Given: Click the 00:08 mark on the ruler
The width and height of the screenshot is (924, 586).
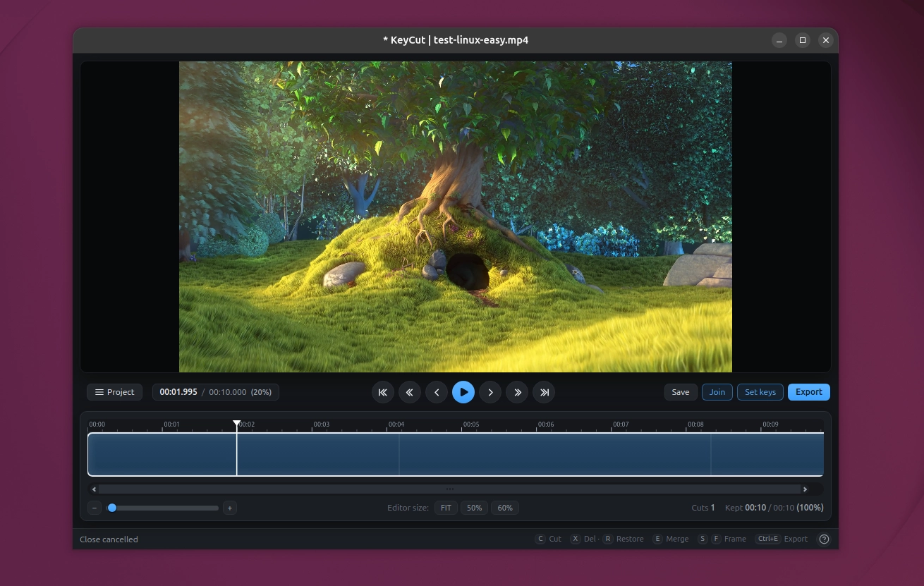Looking at the screenshot, I should (695, 425).
